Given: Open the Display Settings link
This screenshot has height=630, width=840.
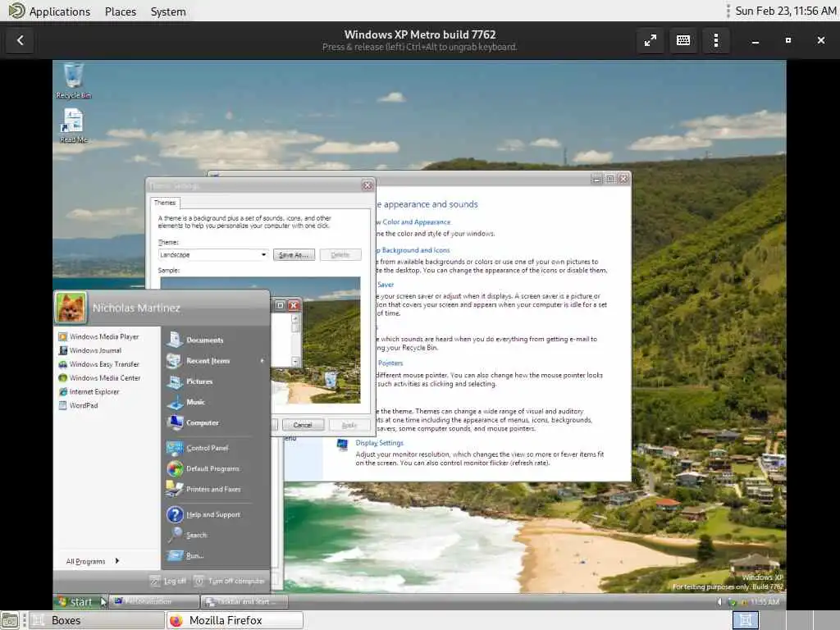Looking at the screenshot, I should pyautogui.click(x=379, y=442).
